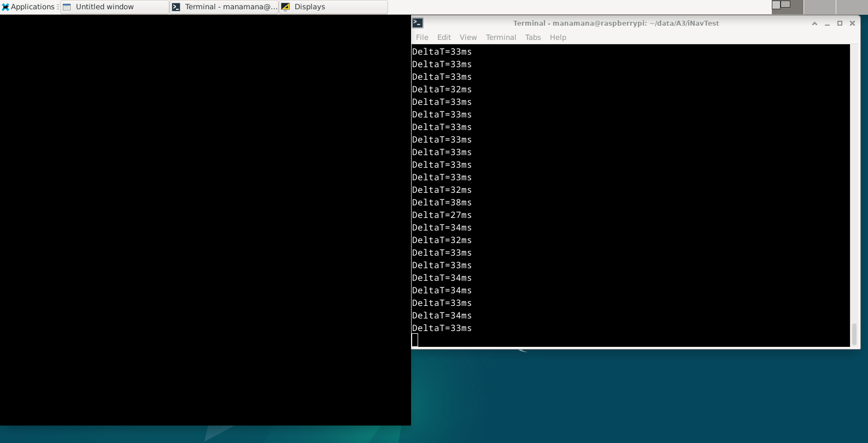Viewport: 868px width, 443px height.
Task: Click the Terminal vertical scrollbar handle
Action: click(x=854, y=334)
